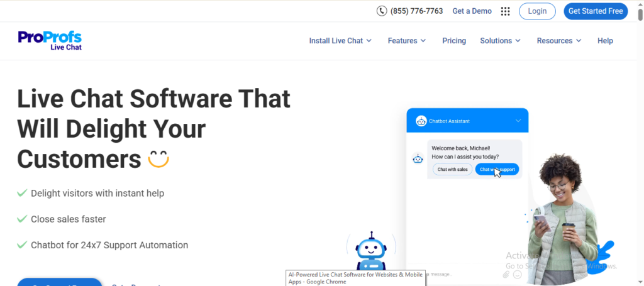
Task: Expand the Resources dropdown
Action: pyautogui.click(x=558, y=41)
